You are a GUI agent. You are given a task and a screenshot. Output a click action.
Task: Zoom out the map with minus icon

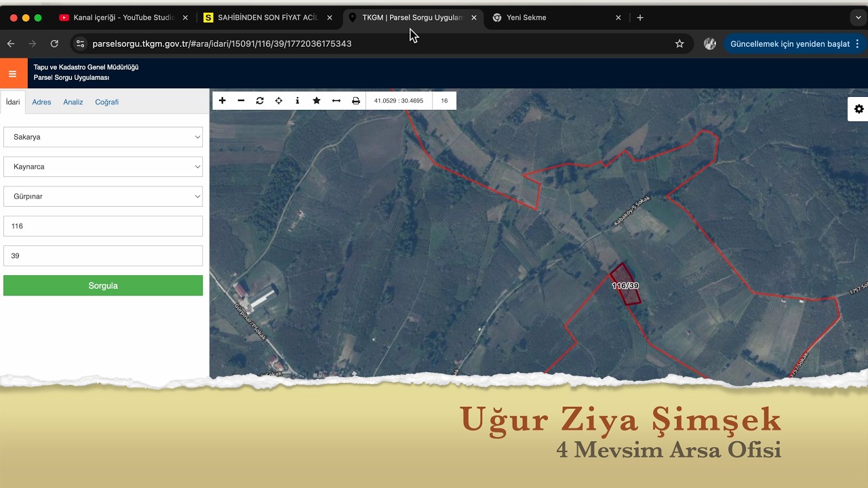pos(241,100)
